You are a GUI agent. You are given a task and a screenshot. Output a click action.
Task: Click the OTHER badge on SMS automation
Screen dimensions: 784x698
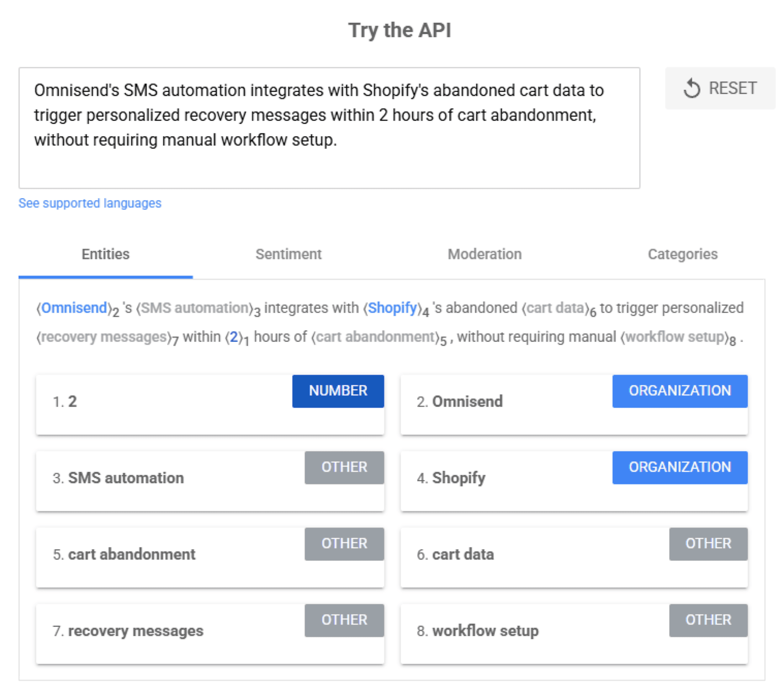pyautogui.click(x=344, y=467)
